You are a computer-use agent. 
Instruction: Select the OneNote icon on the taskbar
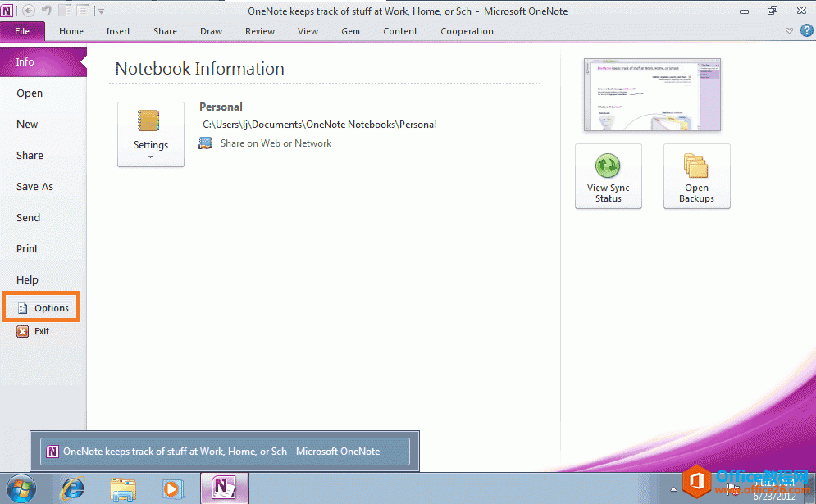click(x=224, y=488)
